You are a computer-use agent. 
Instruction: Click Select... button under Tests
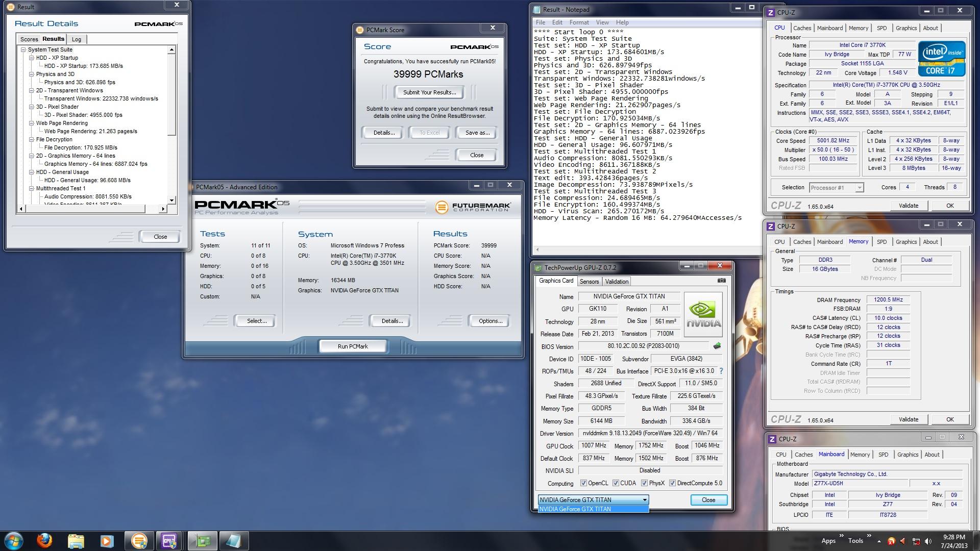pyautogui.click(x=257, y=321)
